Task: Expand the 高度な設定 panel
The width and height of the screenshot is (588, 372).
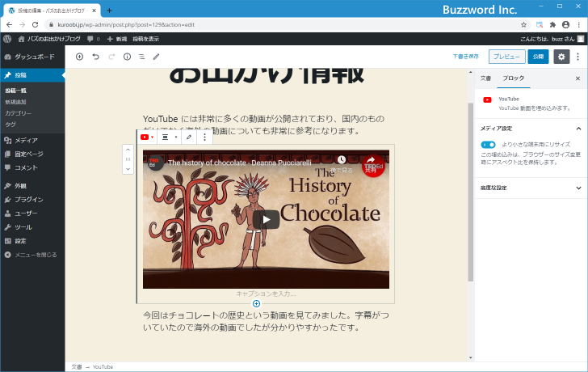Action: pos(531,188)
